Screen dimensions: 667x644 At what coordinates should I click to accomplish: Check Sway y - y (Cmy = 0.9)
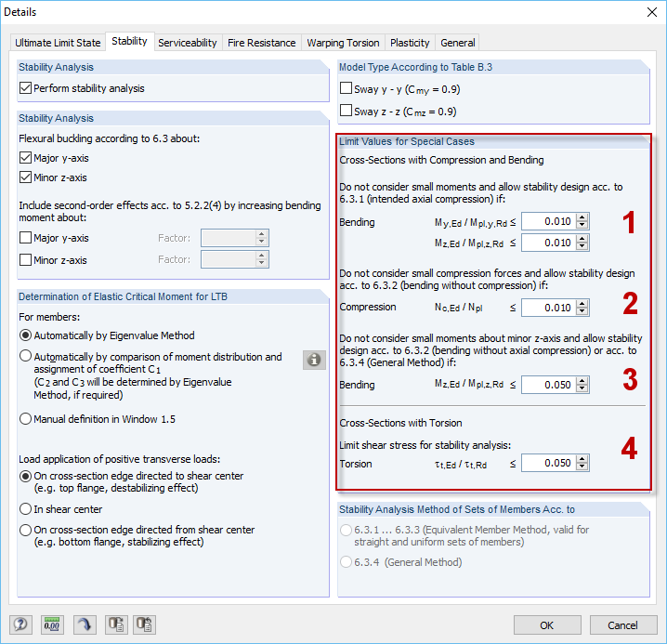tap(347, 88)
